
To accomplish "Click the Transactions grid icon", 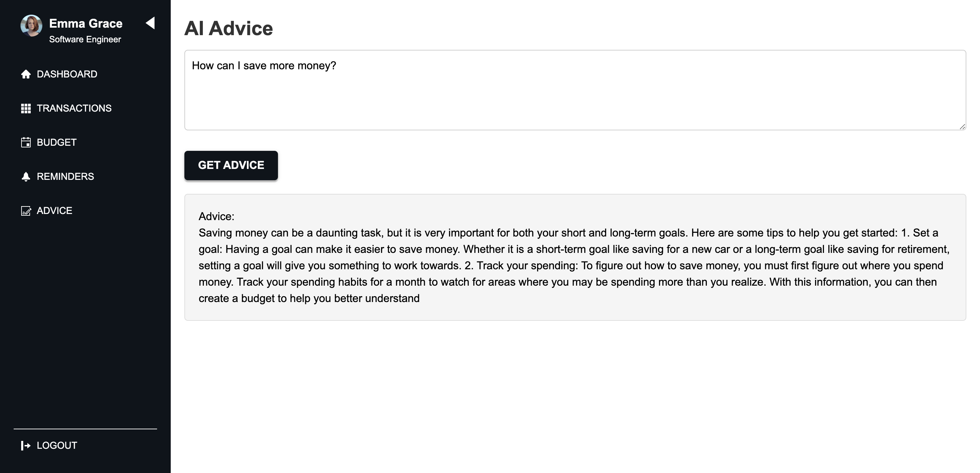I will [26, 109].
